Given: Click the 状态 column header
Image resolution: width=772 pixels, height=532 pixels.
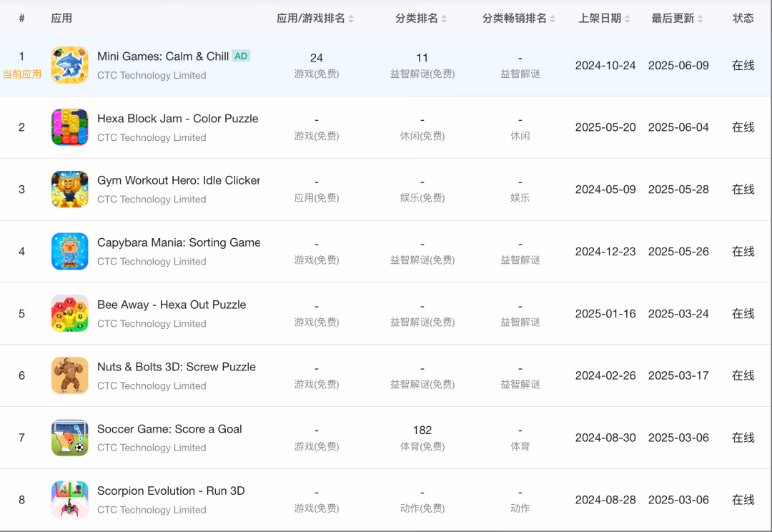Looking at the screenshot, I should [x=743, y=18].
